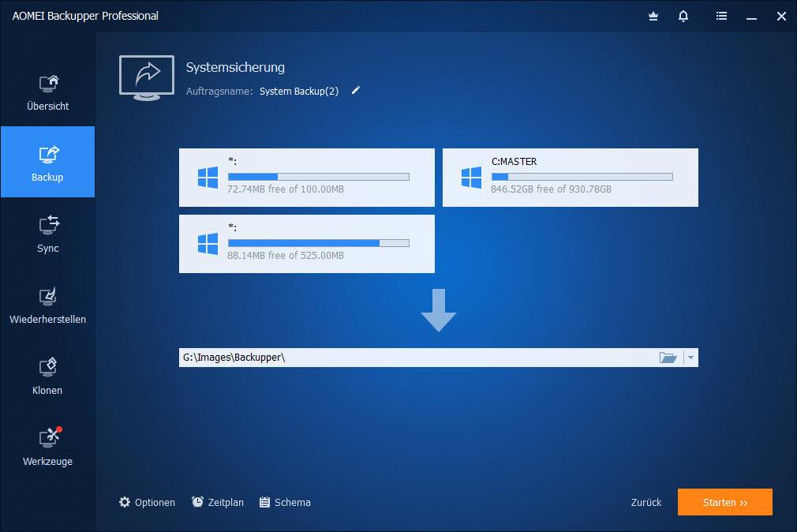797x532 pixels.
Task: Open the Übersicht home section
Action: click(47, 92)
